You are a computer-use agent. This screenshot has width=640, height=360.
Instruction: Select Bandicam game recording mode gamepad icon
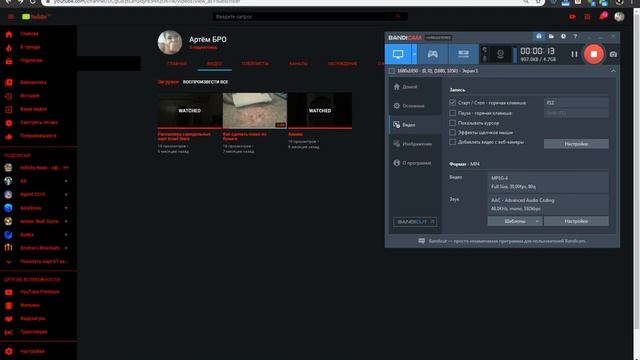point(432,54)
